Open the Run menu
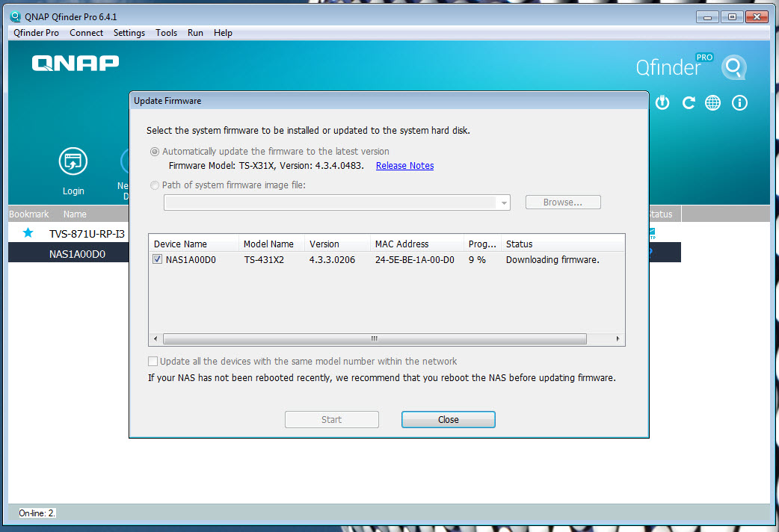 click(x=195, y=33)
